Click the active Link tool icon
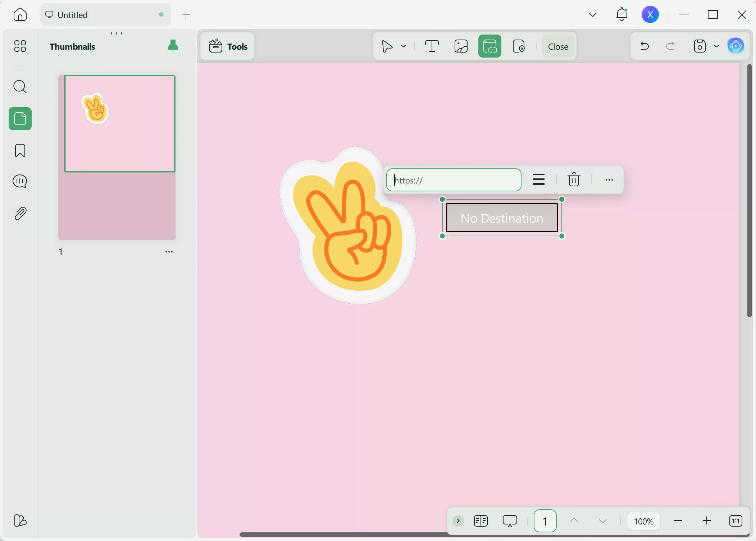The width and height of the screenshot is (756, 541). click(x=489, y=46)
